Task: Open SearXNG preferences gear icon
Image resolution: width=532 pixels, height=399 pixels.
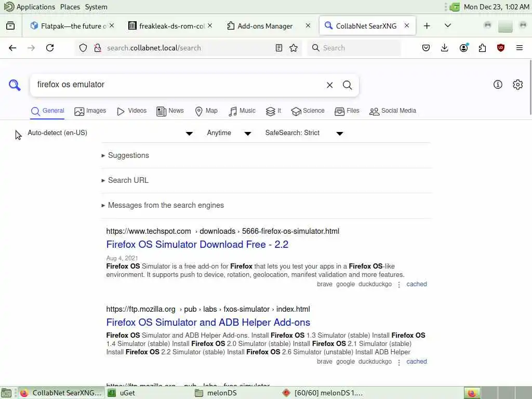Action: tap(518, 85)
